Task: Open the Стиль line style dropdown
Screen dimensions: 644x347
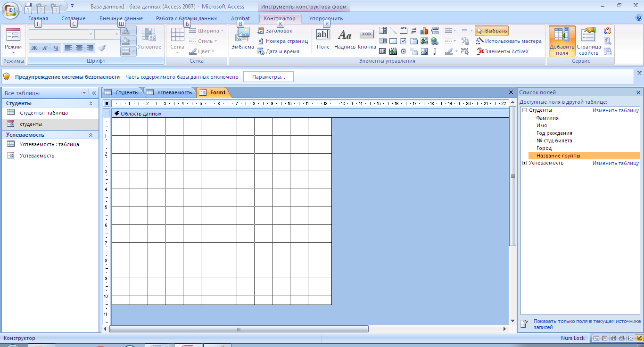Action: pyautogui.click(x=203, y=41)
